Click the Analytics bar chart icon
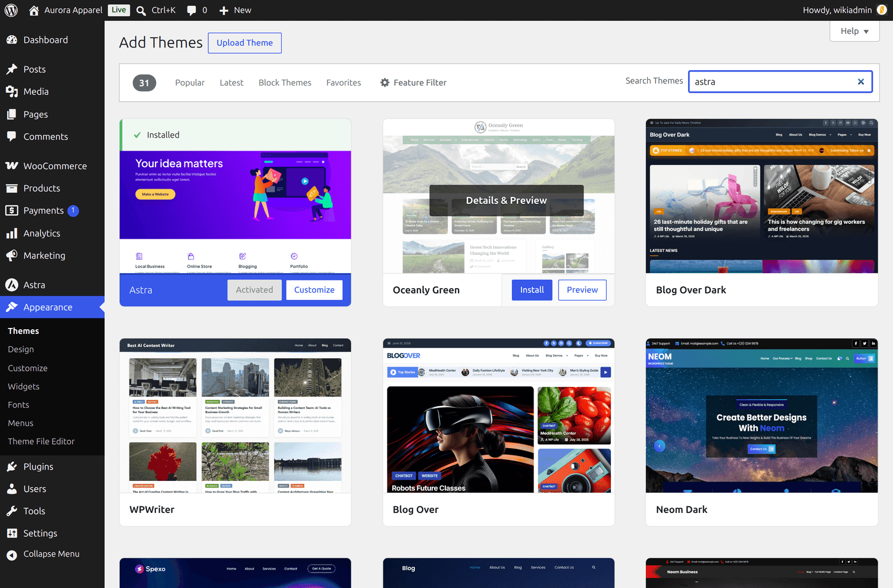 12,233
